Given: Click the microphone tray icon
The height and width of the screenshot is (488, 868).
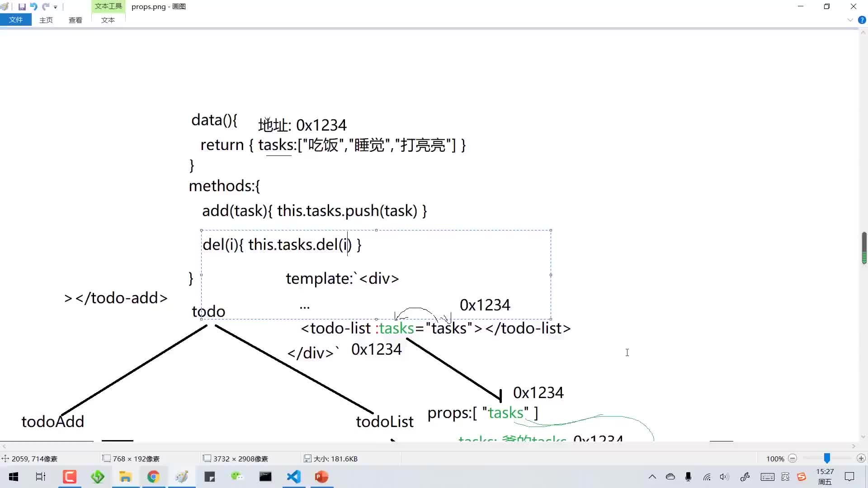Looking at the screenshot, I should [x=688, y=477].
